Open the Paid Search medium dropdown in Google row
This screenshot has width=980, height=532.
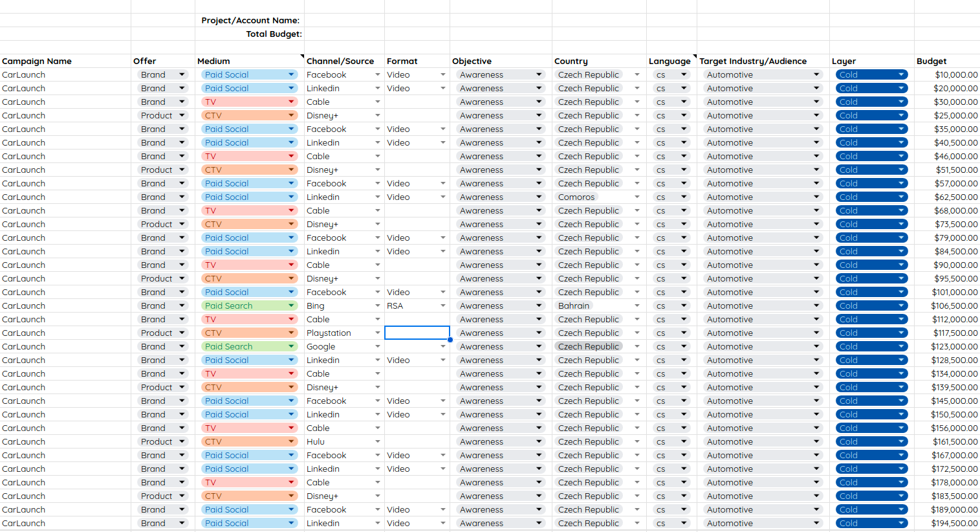[x=249, y=346]
